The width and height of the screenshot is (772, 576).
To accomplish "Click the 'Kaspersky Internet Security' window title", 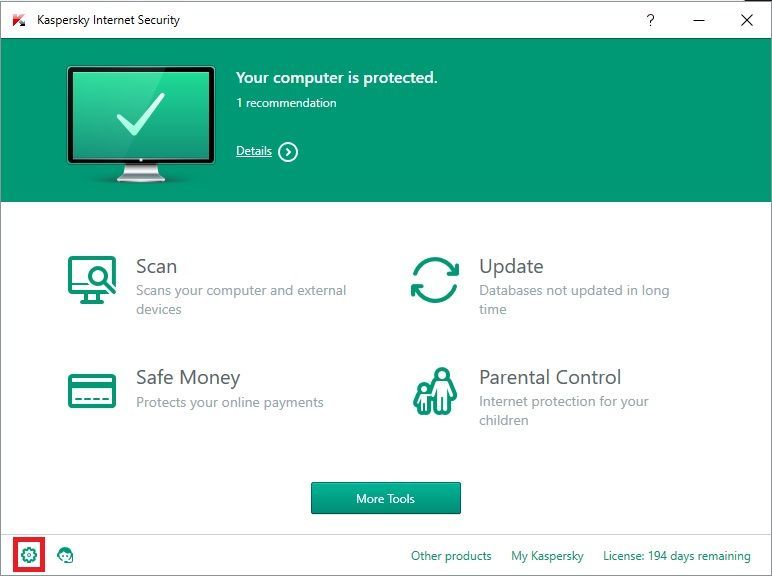I will pos(108,20).
